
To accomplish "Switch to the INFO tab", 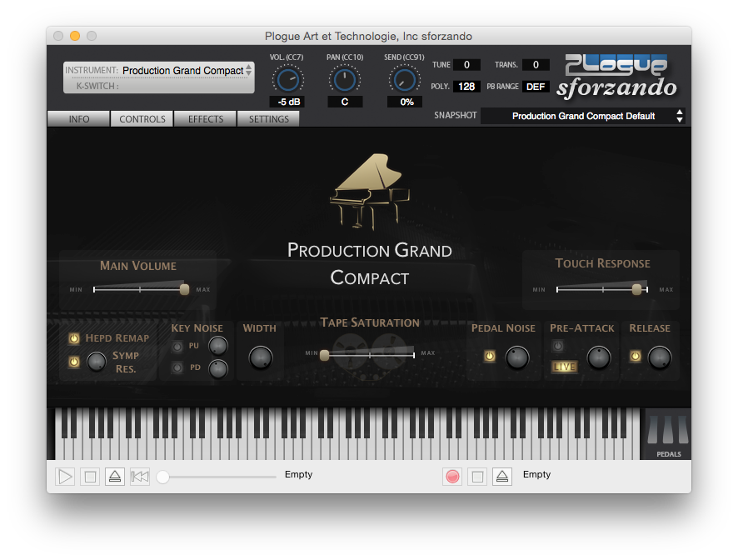I will (x=78, y=119).
